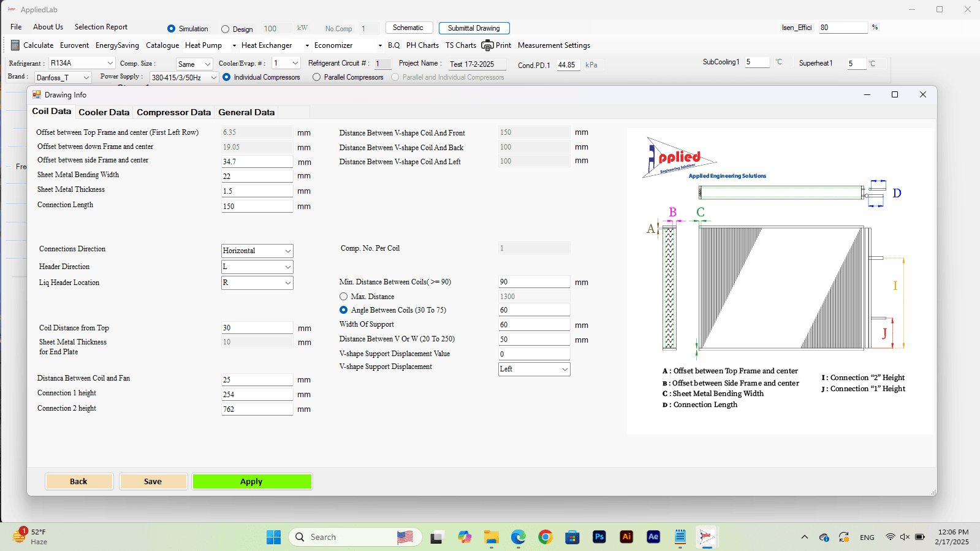The image size is (980, 551).
Task: Choose the Max. Distance radio button
Action: click(x=344, y=297)
